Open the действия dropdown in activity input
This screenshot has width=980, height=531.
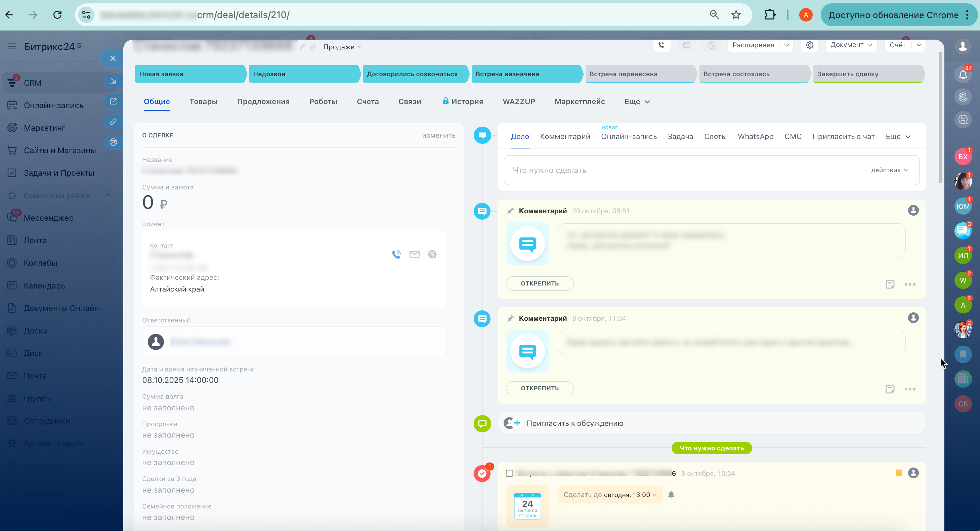[889, 170]
